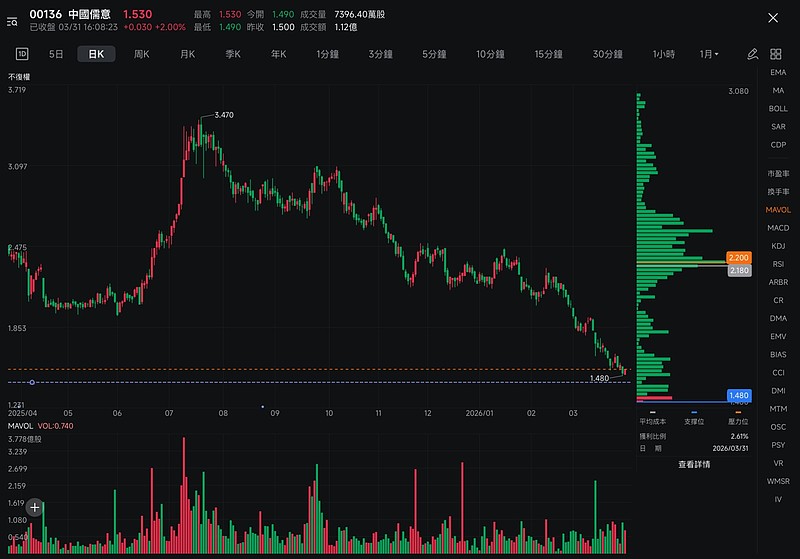Show the PSY indicator
Image resolution: width=800 pixels, height=559 pixels.
778,445
